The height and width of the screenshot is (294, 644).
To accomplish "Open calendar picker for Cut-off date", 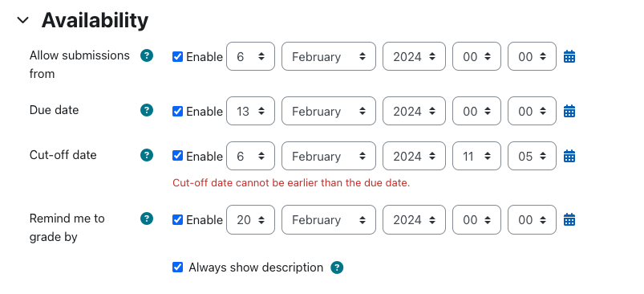I will click(x=569, y=156).
